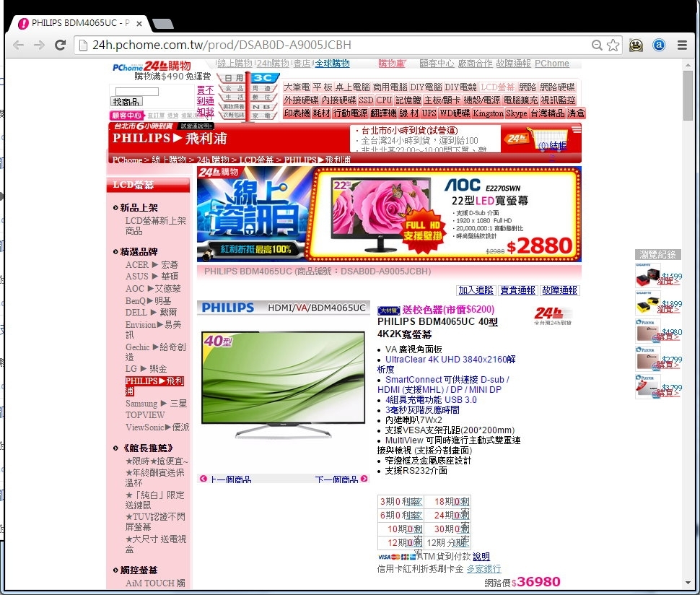Open the smiley-face extension icon in toolbar
This screenshot has height=595, width=700.
(x=636, y=45)
